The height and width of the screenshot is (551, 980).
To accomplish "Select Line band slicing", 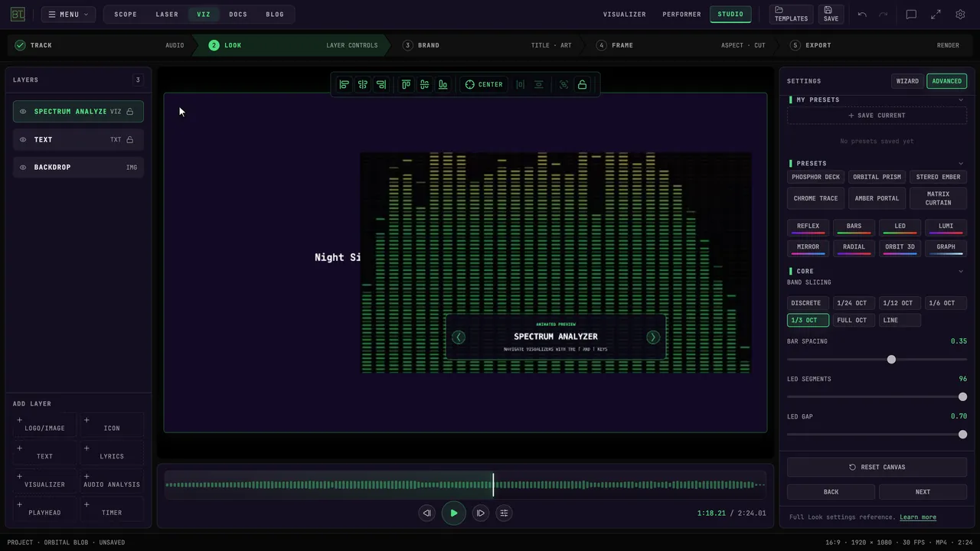I will (900, 320).
